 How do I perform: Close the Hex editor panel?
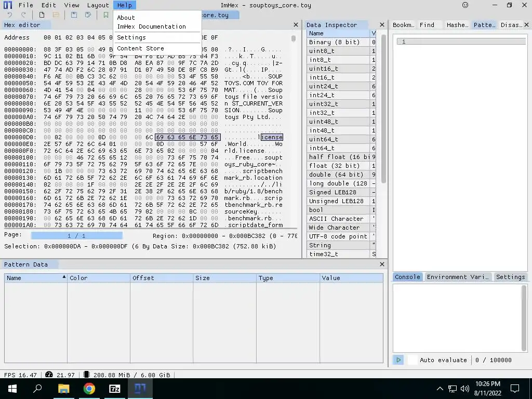[x=296, y=25]
